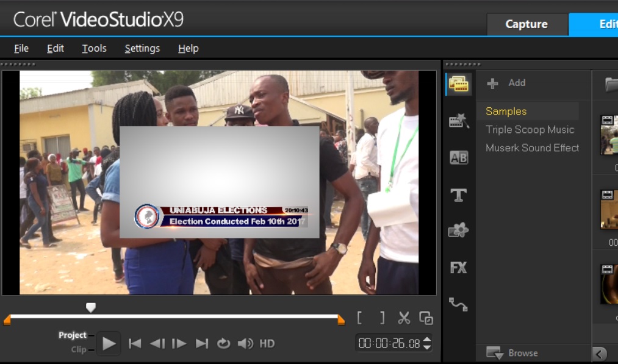Screen dimensions: 618x364
Task: Increase timecode with up arrow
Action: 427,340
